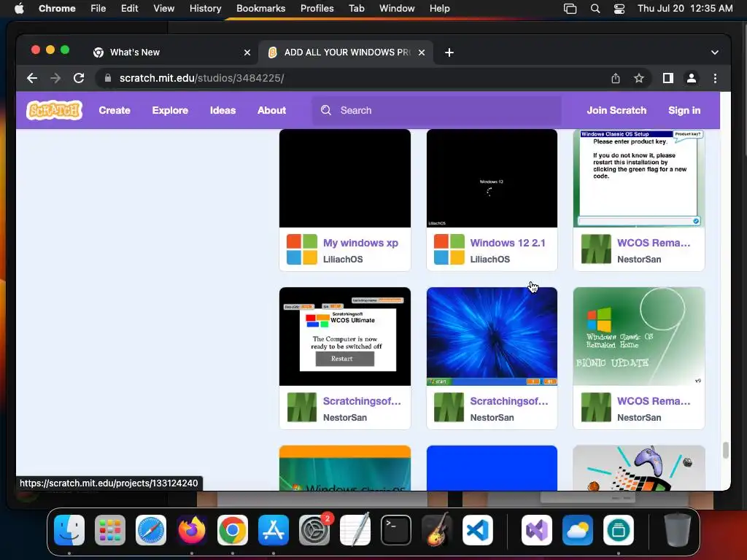Click the share page icon
Screen dimensions: 747x560
616,78
